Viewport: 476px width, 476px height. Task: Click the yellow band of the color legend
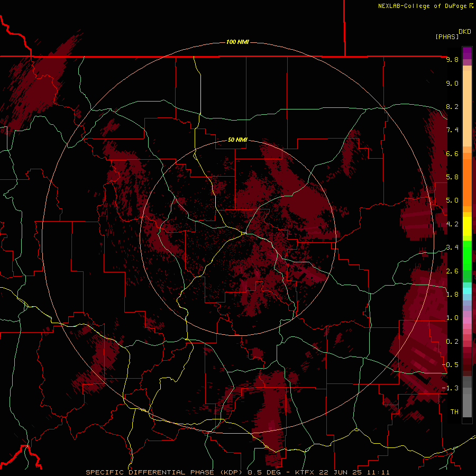pyautogui.click(x=467, y=226)
